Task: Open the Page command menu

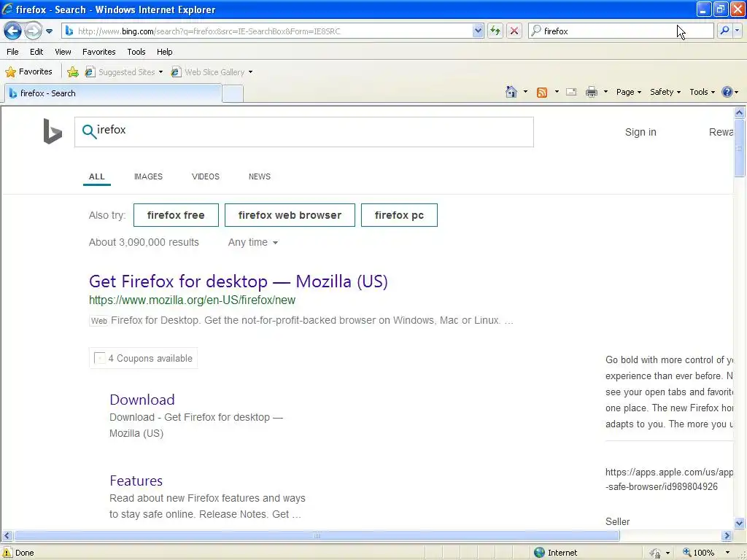Action: pos(628,92)
